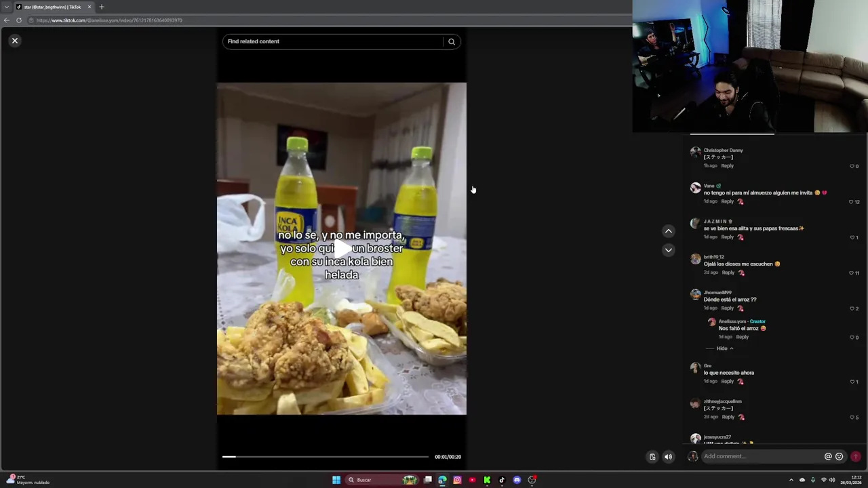Viewport: 868px width, 488px height.
Task: Reply to zithneyjacquelinm's comment
Action: click(728, 417)
